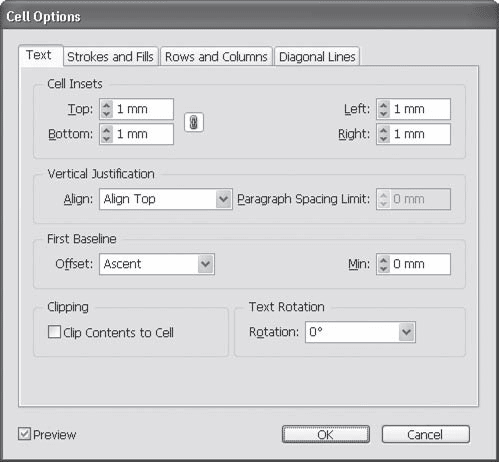Screen dimensions: 499x462
Task: Increase the Left inset with up arrow
Action: tap(384, 105)
